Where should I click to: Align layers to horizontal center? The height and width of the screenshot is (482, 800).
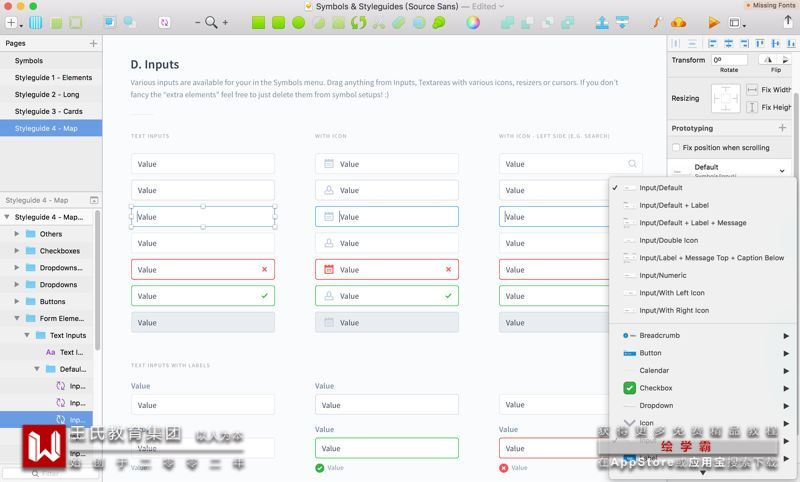click(x=729, y=43)
